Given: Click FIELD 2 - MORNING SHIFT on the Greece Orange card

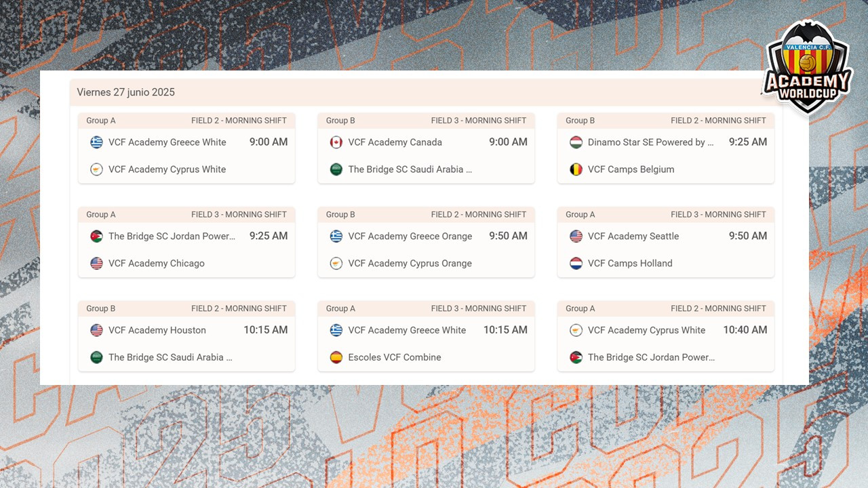Looking at the screenshot, I should click(479, 215).
